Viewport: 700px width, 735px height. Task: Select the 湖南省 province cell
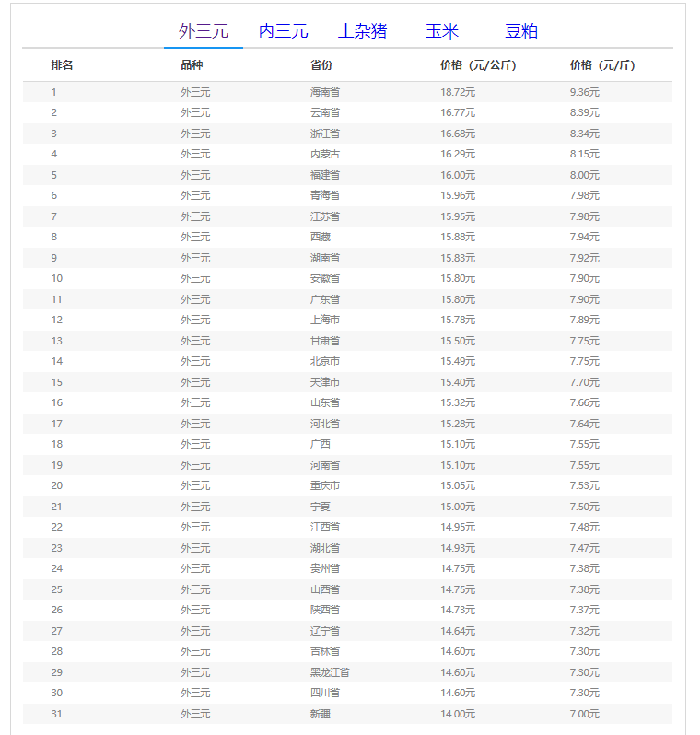coord(325,258)
